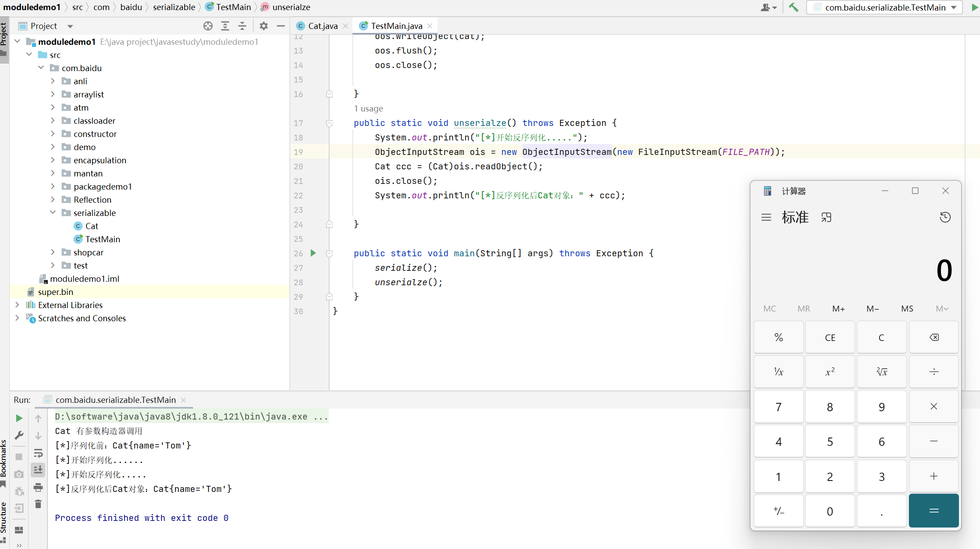Click digit 7 on calculator
The width and height of the screenshot is (980, 549).
[779, 407]
